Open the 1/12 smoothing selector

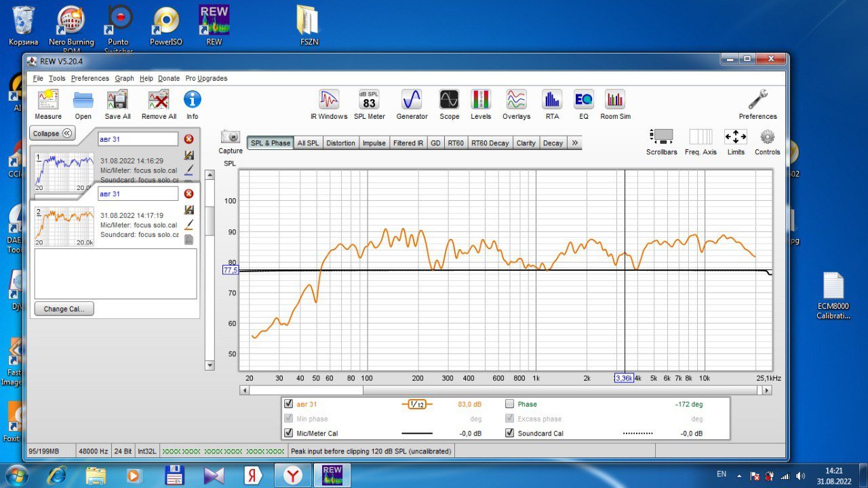point(417,405)
